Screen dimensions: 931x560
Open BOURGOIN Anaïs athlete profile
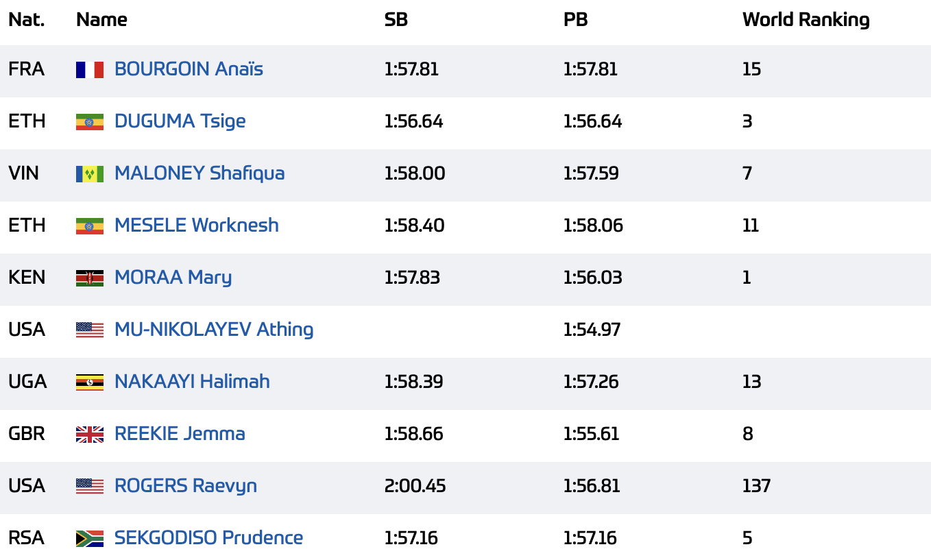pos(189,69)
